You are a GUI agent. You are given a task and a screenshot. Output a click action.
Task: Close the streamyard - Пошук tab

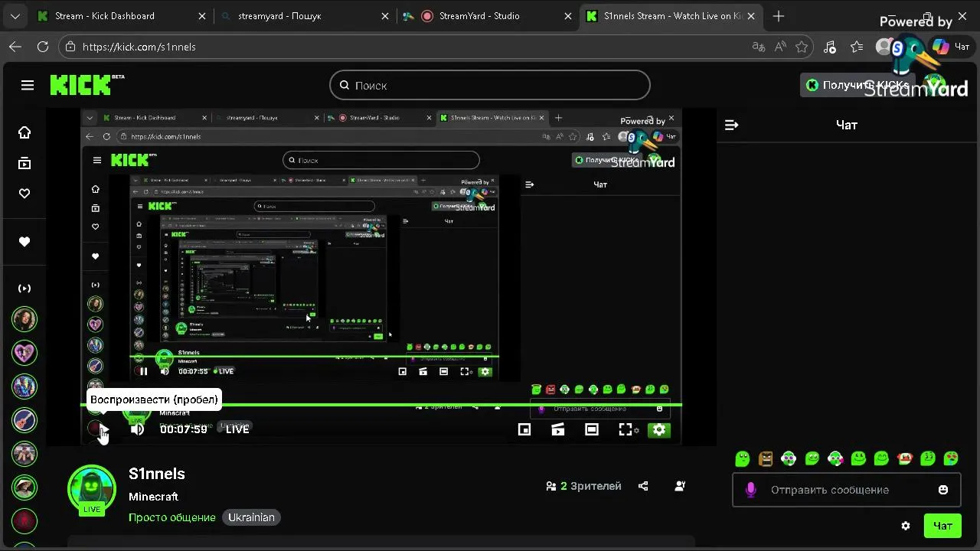point(384,16)
